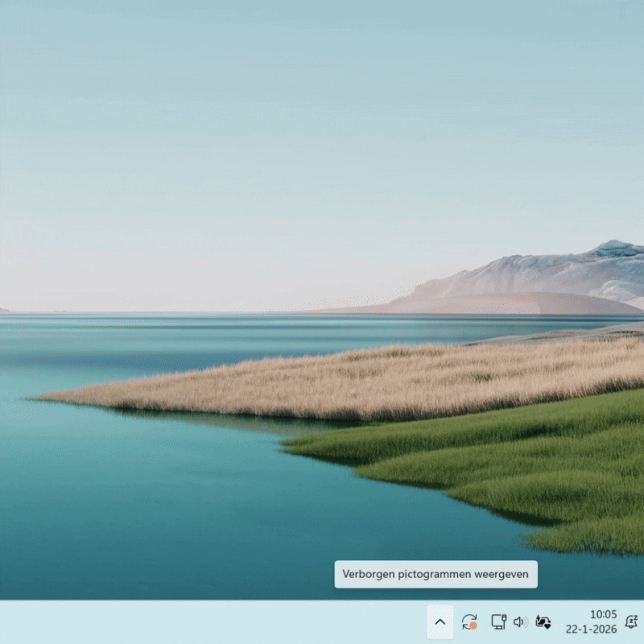Viewport: 644px width, 644px height.
Task: Click the volume speaker icon
Action: pyautogui.click(x=520, y=621)
